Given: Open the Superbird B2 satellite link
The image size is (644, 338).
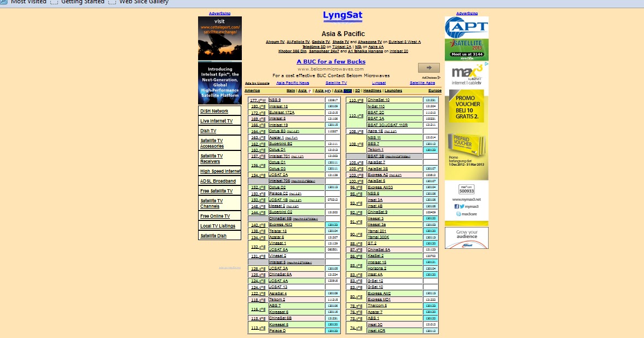Looking at the screenshot, I should [x=281, y=144].
